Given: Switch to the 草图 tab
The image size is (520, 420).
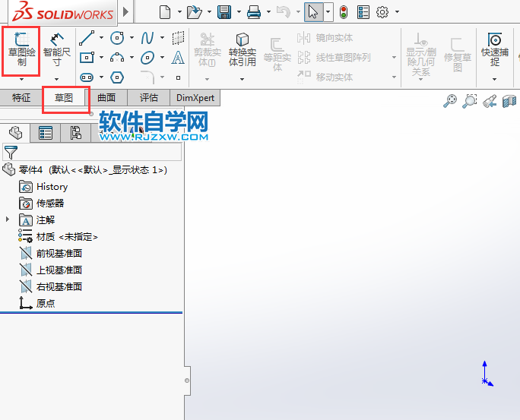Looking at the screenshot, I should [x=64, y=98].
